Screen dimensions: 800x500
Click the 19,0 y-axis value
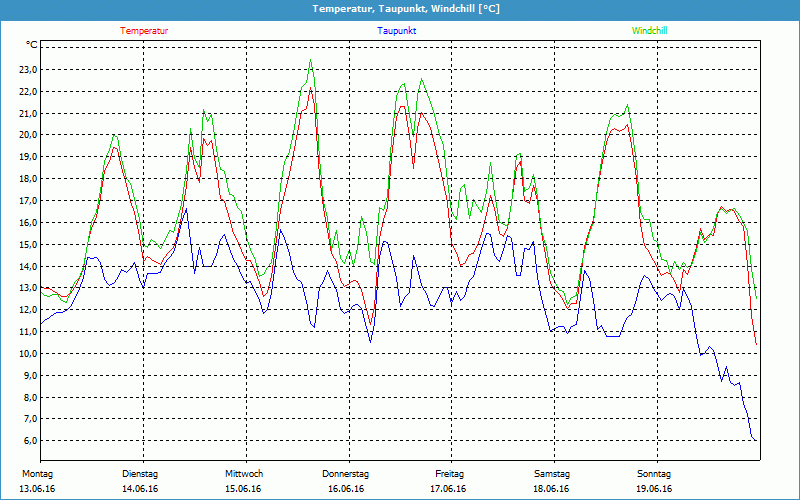(x=28, y=157)
